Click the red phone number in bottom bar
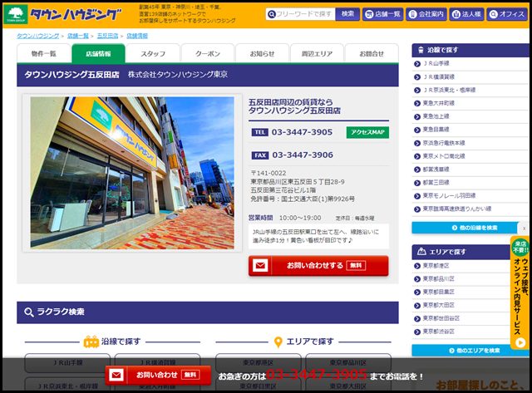 316,375
